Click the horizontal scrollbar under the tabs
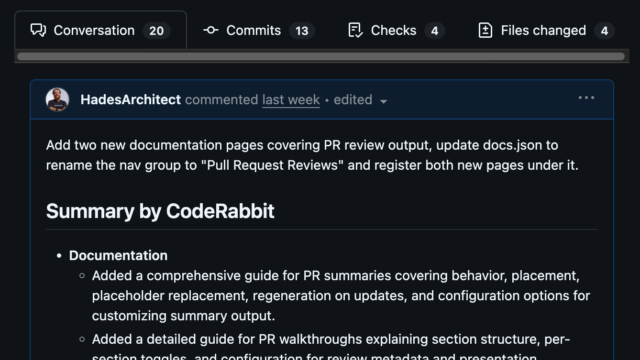Image resolution: width=640 pixels, height=360 pixels. click(x=321, y=56)
